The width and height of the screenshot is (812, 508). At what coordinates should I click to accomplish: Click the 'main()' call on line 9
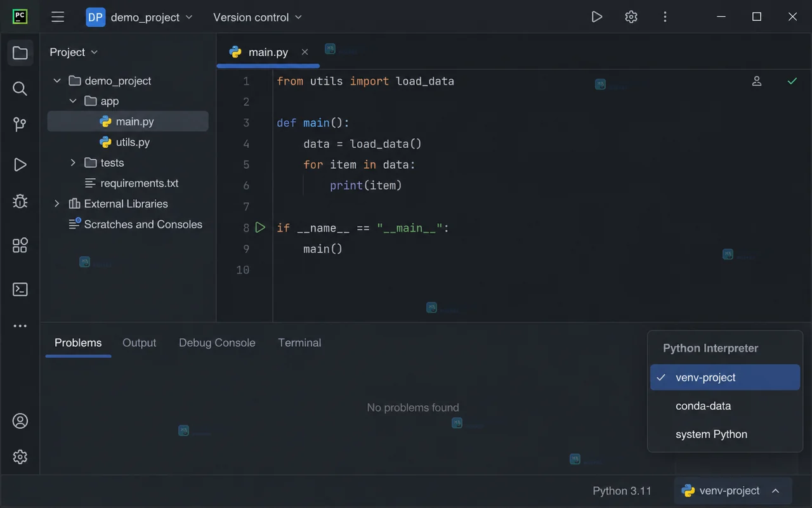323,249
